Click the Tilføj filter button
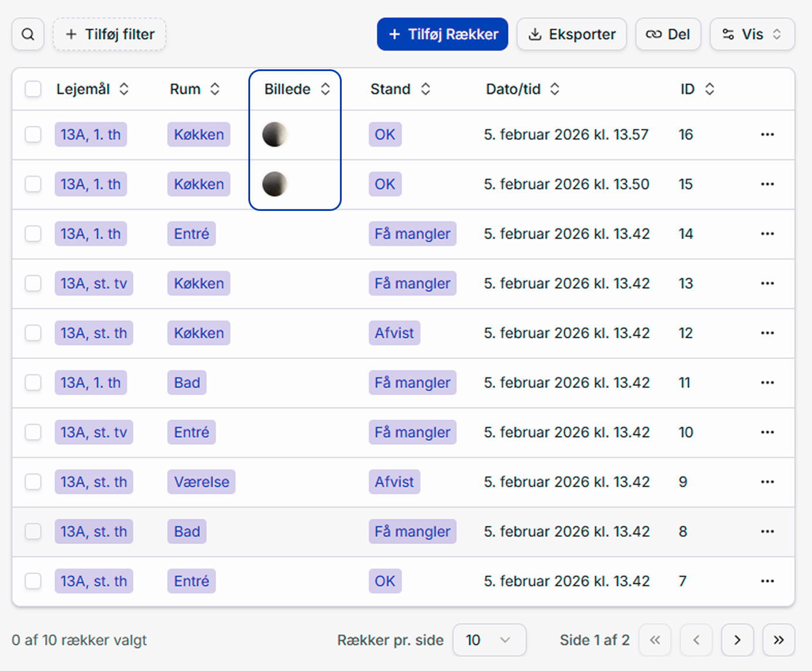Viewport: 812px width, 671px height. click(109, 34)
